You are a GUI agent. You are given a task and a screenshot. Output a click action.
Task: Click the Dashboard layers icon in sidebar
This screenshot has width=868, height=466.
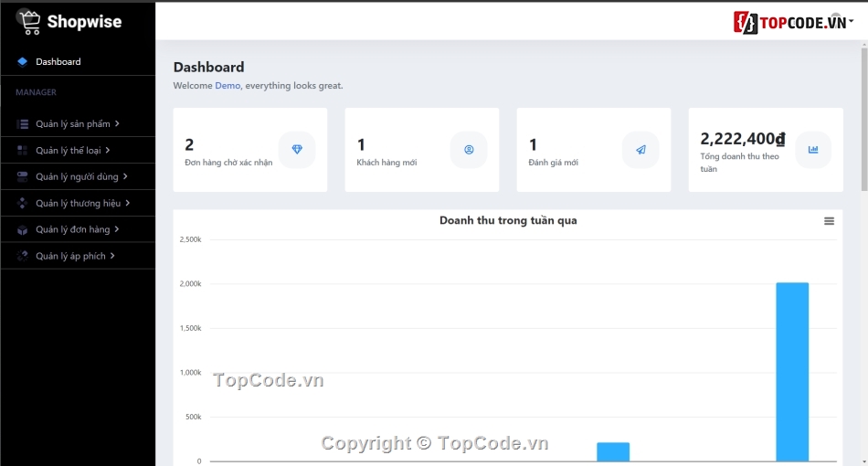(22, 62)
